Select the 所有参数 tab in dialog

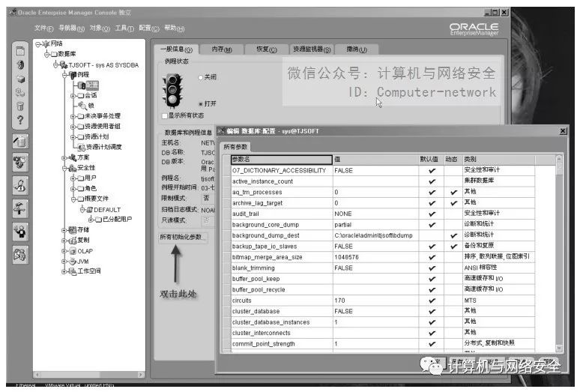pyautogui.click(x=235, y=147)
